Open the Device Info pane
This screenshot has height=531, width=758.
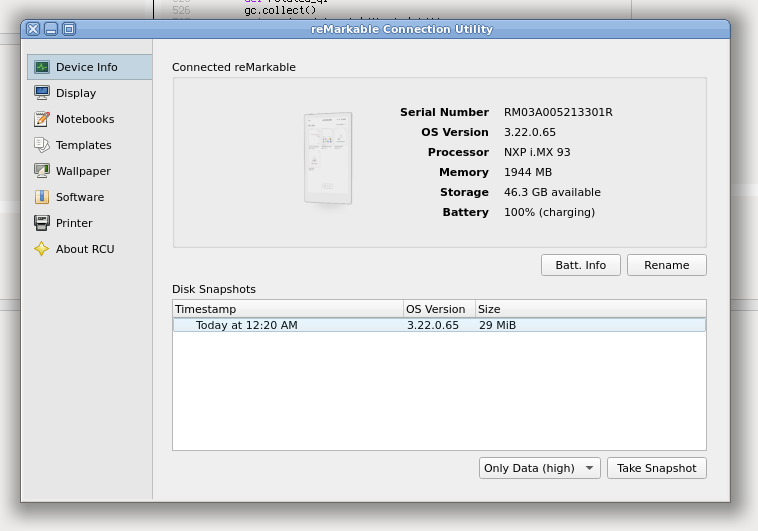[x=89, y=67]
